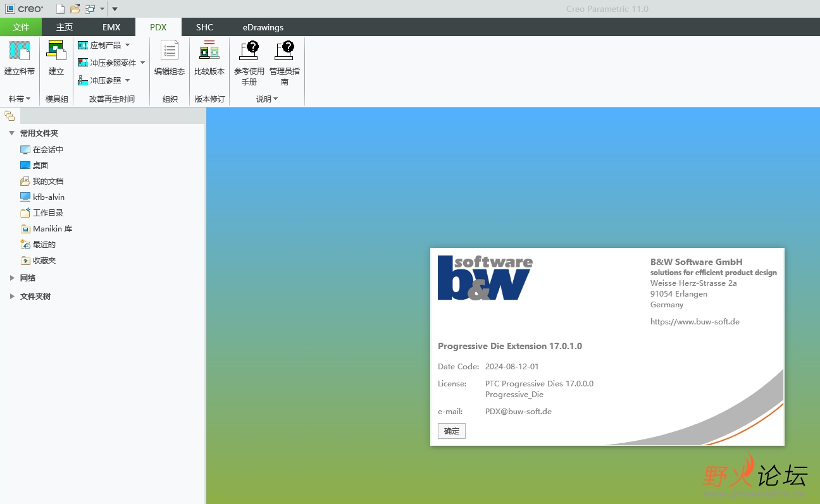The height and width of the screenshot is (504, 820).
Task: Launch 比较版本 (compare versions) tool
Action: point(209,58)
